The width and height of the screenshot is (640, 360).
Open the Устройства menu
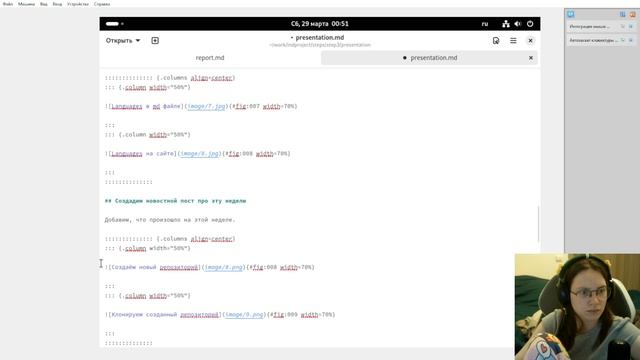(78, 4)
